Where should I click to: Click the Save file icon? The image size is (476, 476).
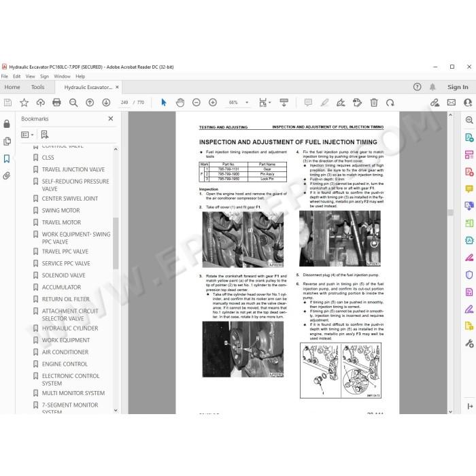coord(8,103)
